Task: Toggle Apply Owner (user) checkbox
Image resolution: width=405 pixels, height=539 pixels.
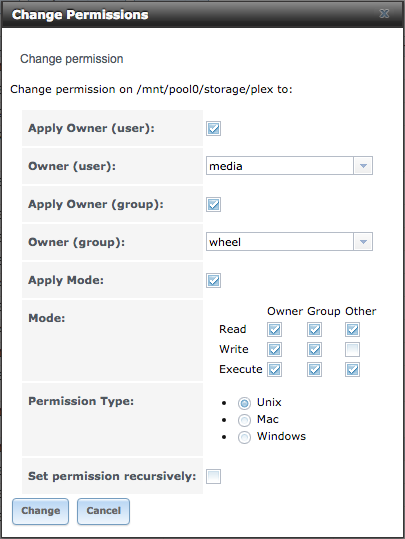Action: [213, 129]
